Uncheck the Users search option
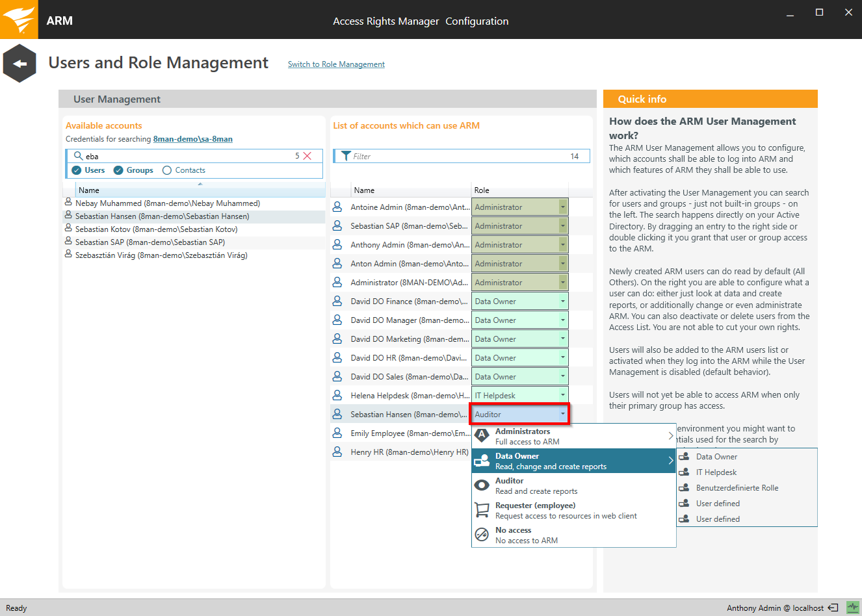 [x=77, y=170]
